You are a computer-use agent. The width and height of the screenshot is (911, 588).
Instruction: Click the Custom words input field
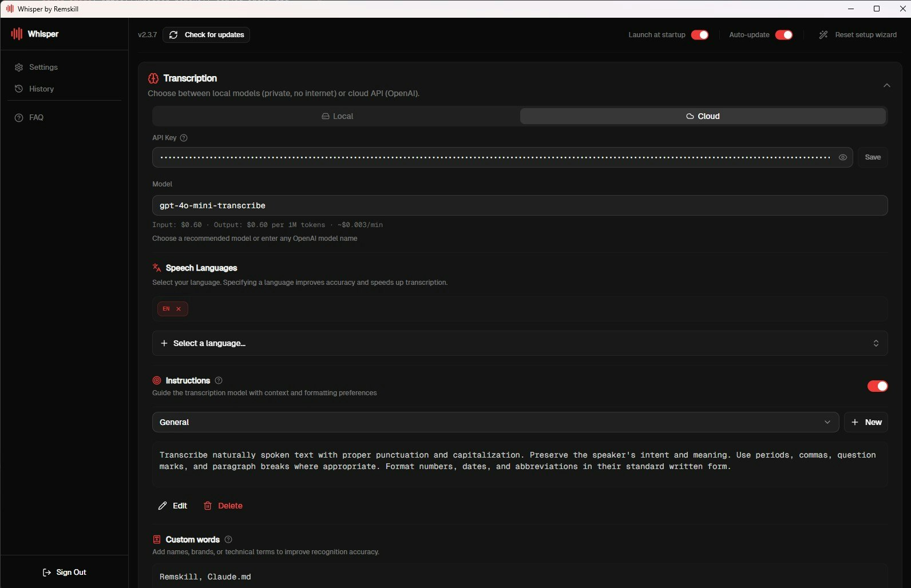(x=520, y=576)
